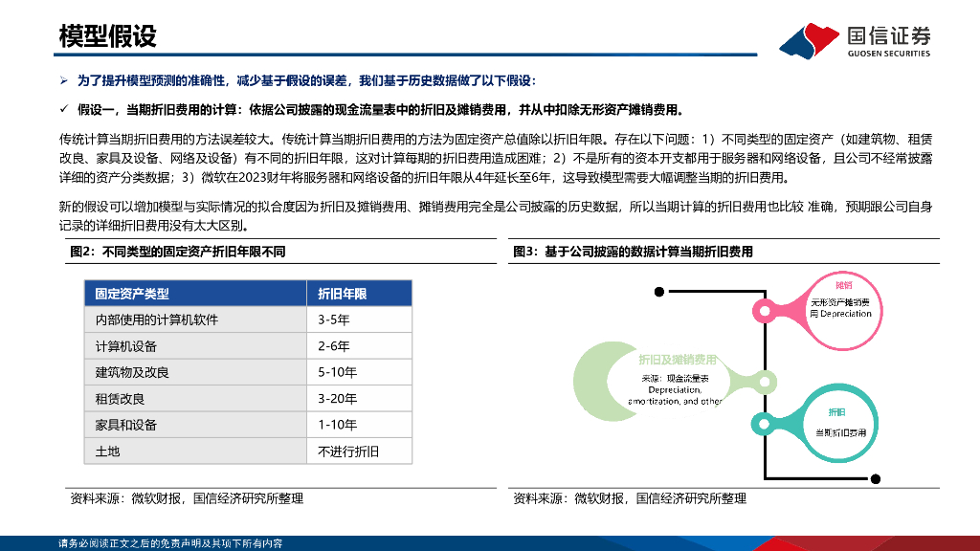The height and width of the screenshot is (551, 980).
Task: Click the teal 折旧 circle node
Action: pyautogui.click(x=838, y=423)
